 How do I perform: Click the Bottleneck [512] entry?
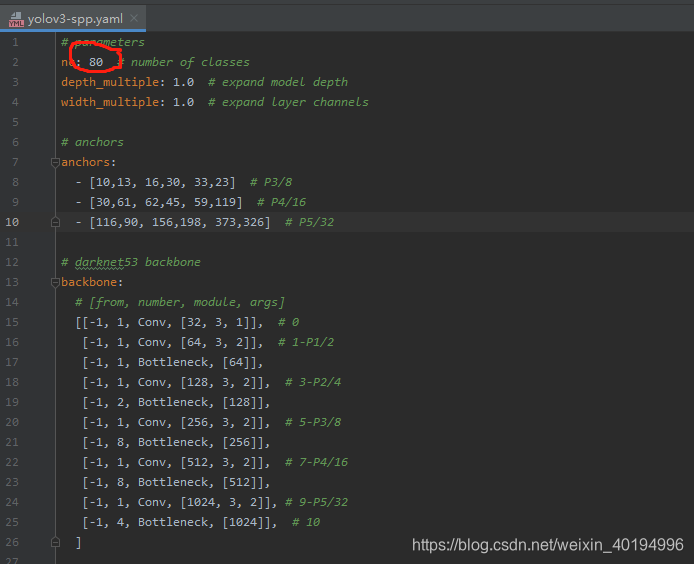(x=176, y=483)
